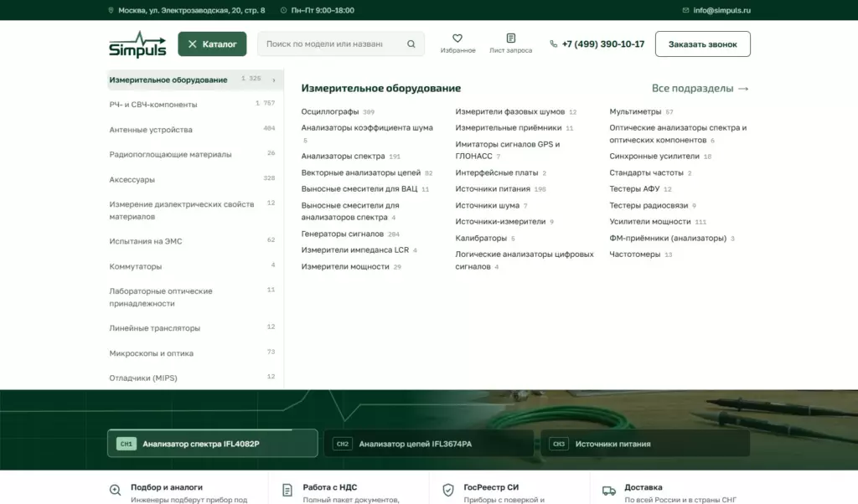Click the envelope icon by info@simpuls.ru
Screen dimensions: 858x504
point(685,10)
